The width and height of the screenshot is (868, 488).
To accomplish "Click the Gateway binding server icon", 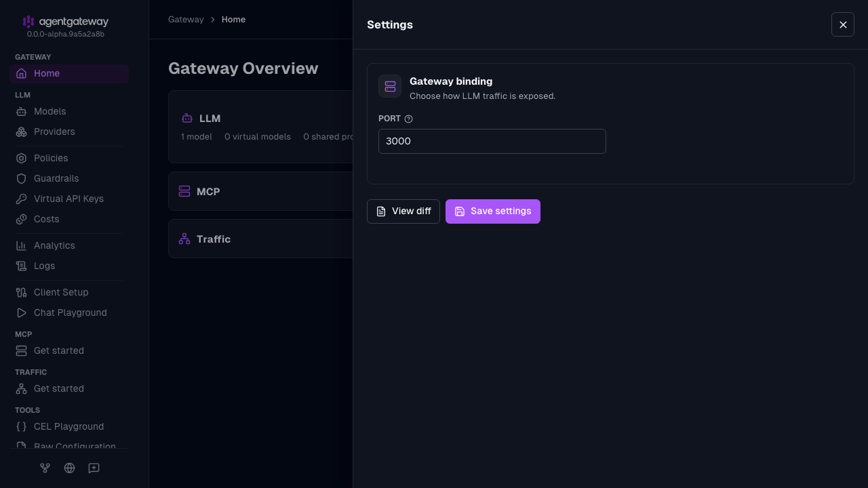I will pyautogui.click(x=390, y=86).
